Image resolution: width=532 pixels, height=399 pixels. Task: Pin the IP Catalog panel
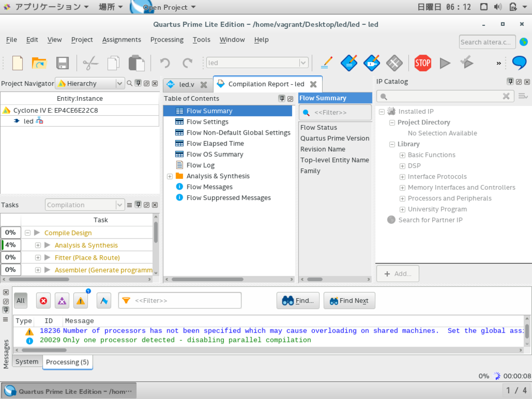pyautogui.click(x=510, y=82)
